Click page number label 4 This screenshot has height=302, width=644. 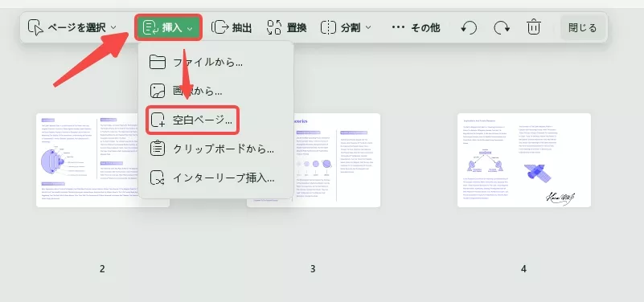coord(523,269)
